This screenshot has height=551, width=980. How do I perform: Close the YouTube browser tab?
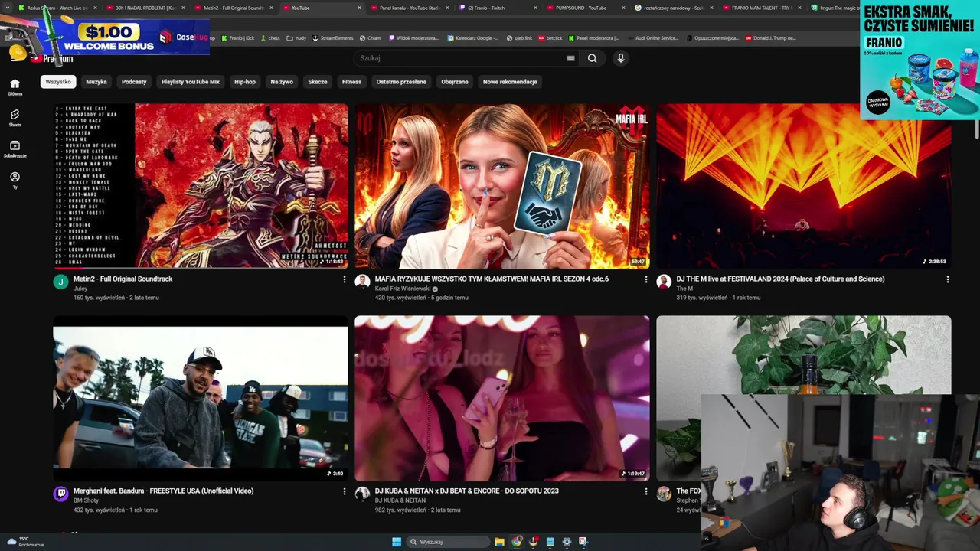tap(359, 8)
